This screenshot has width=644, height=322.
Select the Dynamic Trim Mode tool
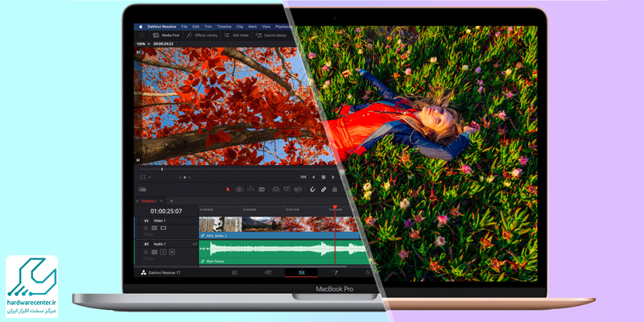(250, 189)
